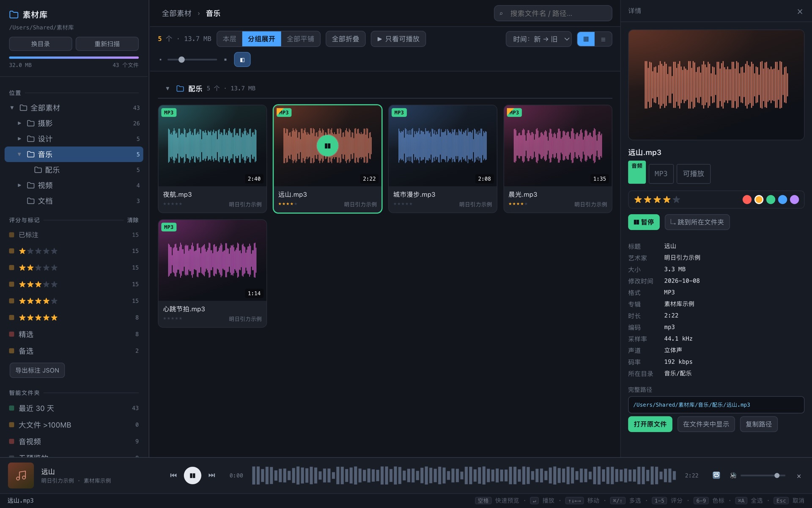Filter by three-star rating
Screen dimensions: 812x508
click(x=74, y=284)
